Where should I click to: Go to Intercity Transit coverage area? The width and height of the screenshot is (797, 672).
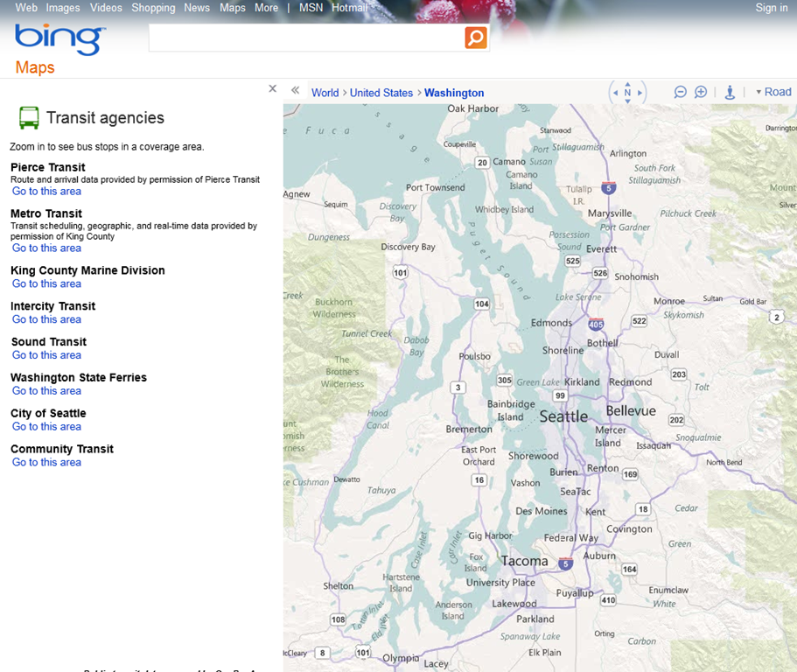coord(46,319)
